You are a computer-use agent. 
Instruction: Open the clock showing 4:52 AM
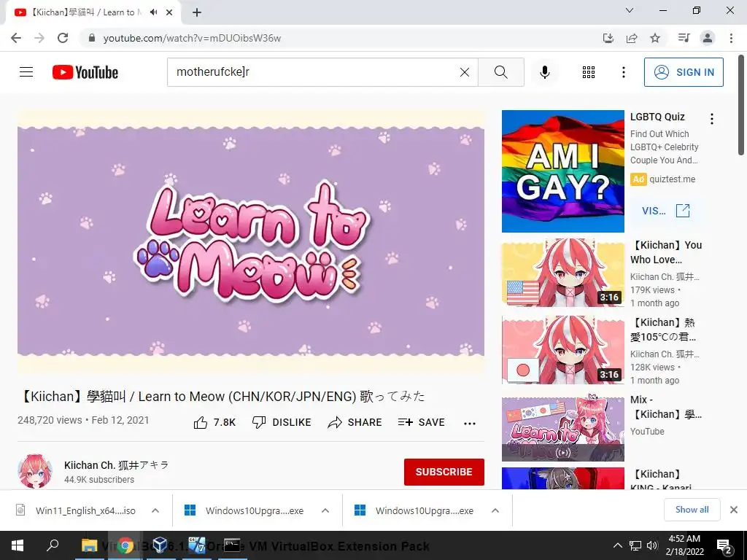pyautogui.click(x=684, y=545)
